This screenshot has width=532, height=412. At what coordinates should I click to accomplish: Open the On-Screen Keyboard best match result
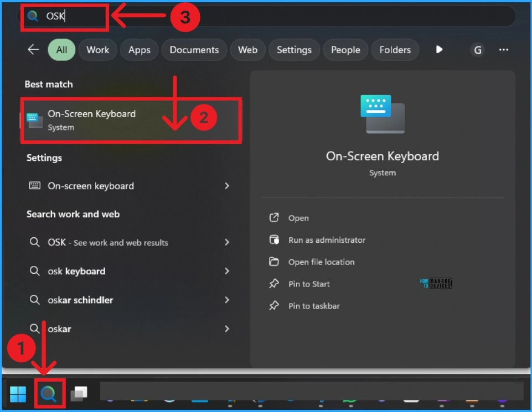click(131, 121)
